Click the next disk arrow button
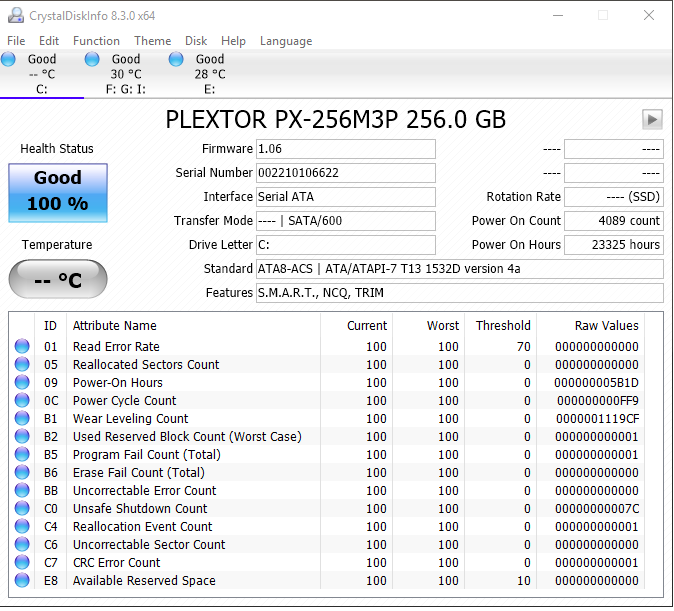The width and height of the screenshot is (674, 611). coord(652,120)
